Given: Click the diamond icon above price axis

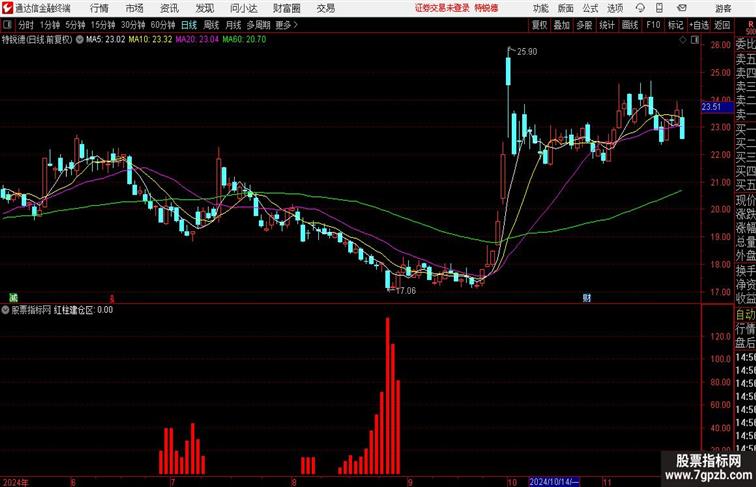Looking at the screenshot, I should coord(683,40).
